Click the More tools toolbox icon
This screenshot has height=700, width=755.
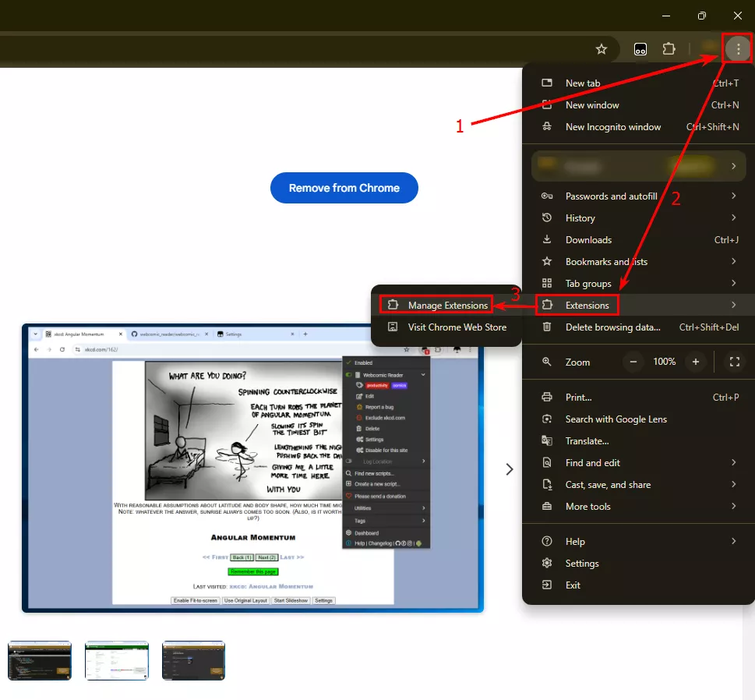[546, 506]
